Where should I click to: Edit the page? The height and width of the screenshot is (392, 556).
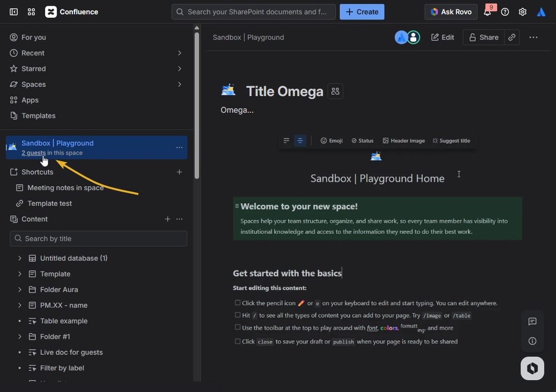click(x=442, y=37)
